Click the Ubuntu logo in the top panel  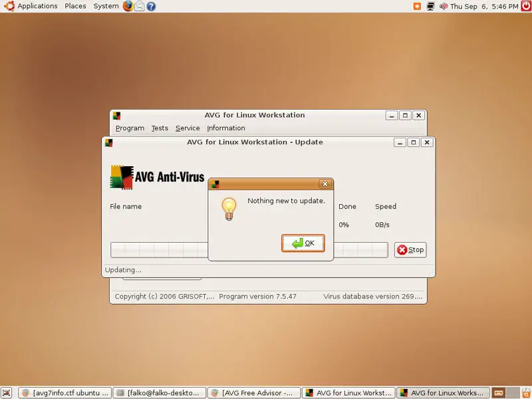click(x=9, y=6)
